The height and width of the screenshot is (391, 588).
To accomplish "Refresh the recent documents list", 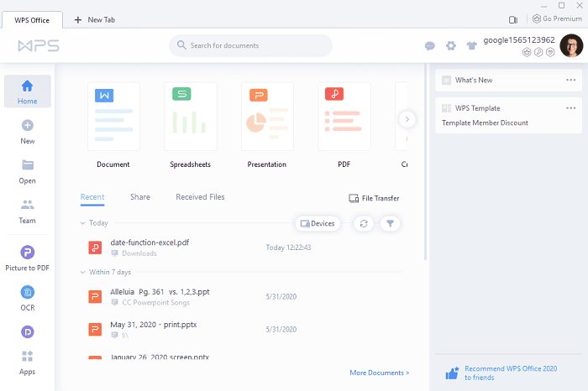I will pyautogui.click(x=364, y=223).
